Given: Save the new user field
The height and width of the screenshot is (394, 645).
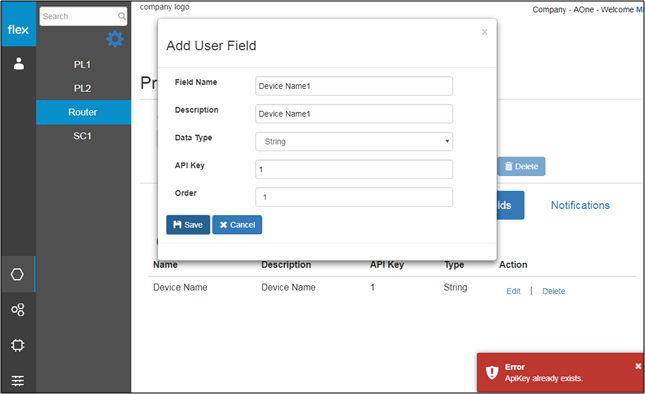Looking at the screenshot, I should pyautogui.click(x=188, y=225).
